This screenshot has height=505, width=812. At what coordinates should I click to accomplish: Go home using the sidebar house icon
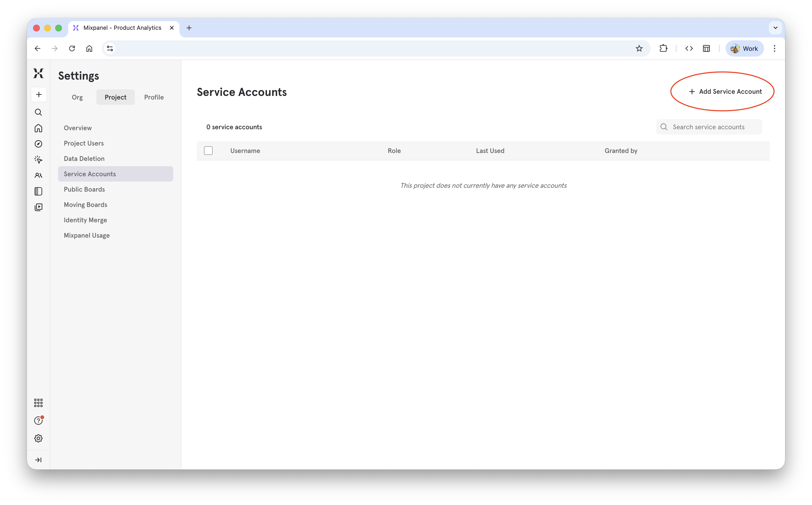38,128
